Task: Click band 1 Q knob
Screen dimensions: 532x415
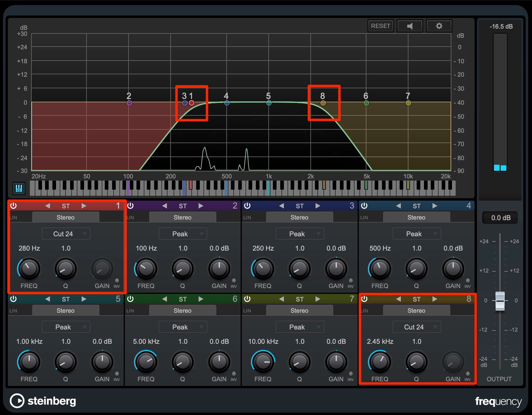Action: [65, 269]
